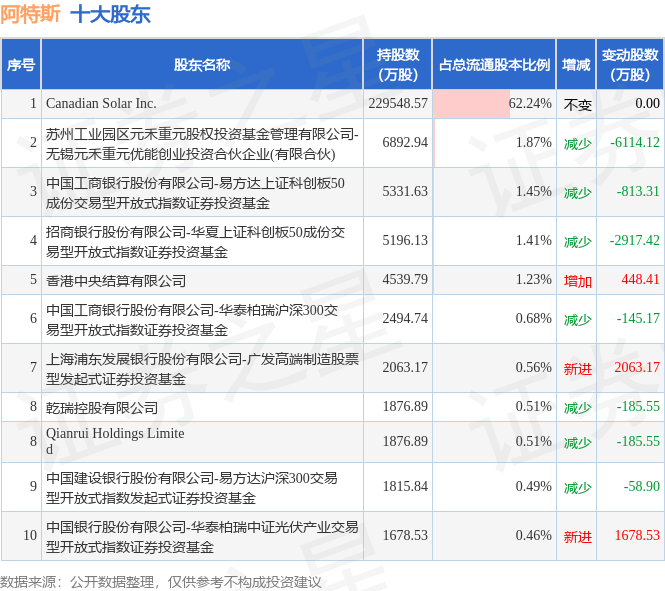Click the change value -58.90
Screen dimensions: 665x591
(642, 486)
